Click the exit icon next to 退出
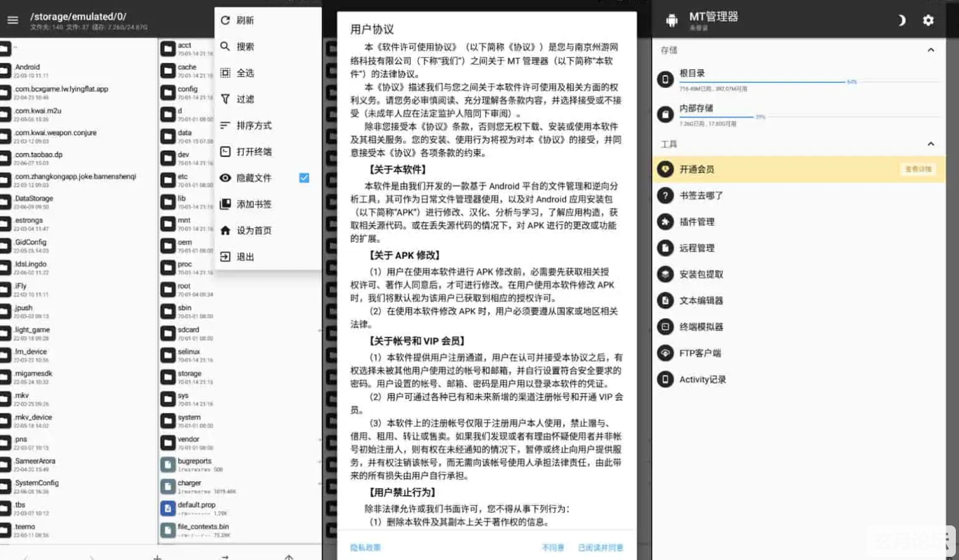Screen dimensions: 959x560 [x=226, y=256]
